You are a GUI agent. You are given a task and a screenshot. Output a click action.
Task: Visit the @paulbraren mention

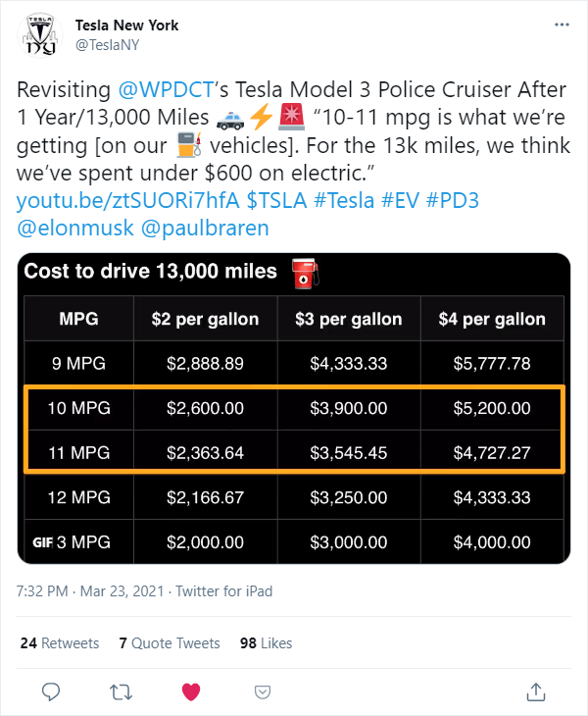pos(205,228)
